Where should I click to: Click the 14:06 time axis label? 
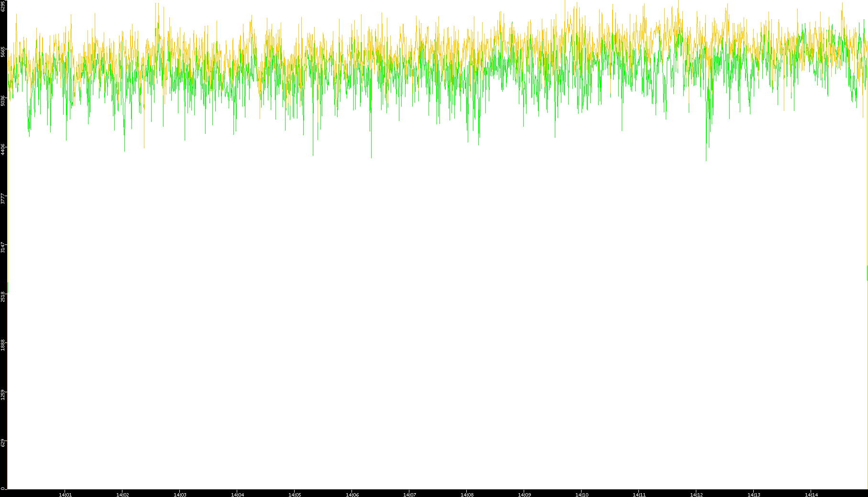[x=352, y=495]
